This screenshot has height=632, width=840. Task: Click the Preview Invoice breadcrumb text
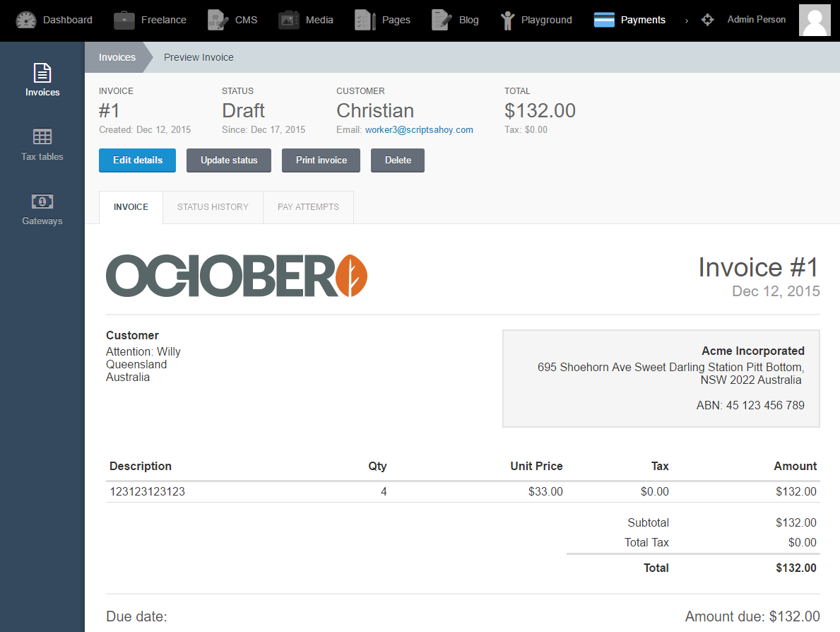click(199, 57)
